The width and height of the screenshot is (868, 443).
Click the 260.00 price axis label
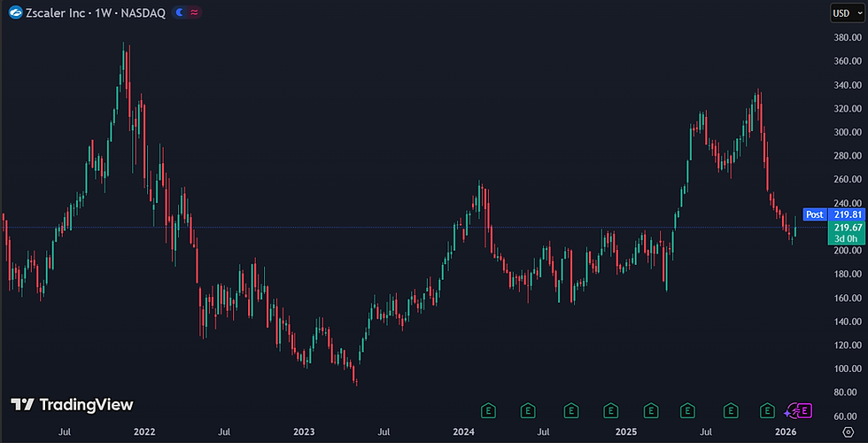coord(847,179)
